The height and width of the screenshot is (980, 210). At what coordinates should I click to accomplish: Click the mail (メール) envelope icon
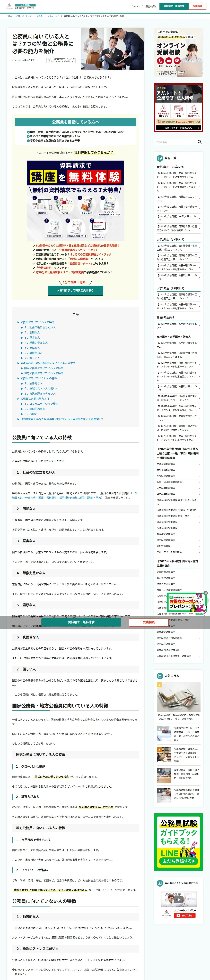click(x=177, y=61)
